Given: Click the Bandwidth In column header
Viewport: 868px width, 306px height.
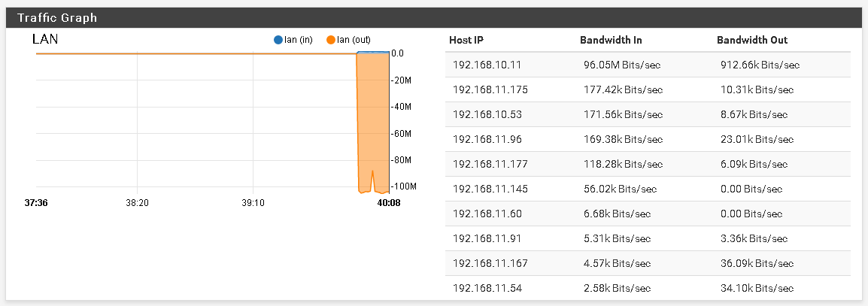Looking at the screenshot, I should [611, 40].
